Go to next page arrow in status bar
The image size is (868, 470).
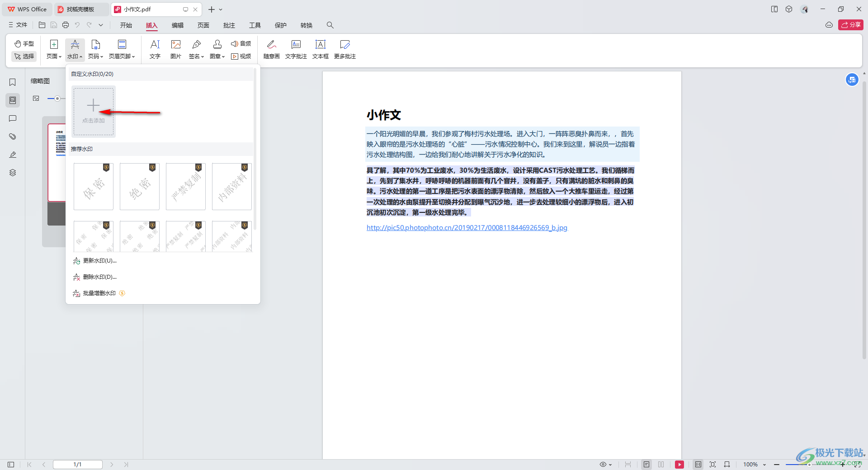[x=112, y=465]
